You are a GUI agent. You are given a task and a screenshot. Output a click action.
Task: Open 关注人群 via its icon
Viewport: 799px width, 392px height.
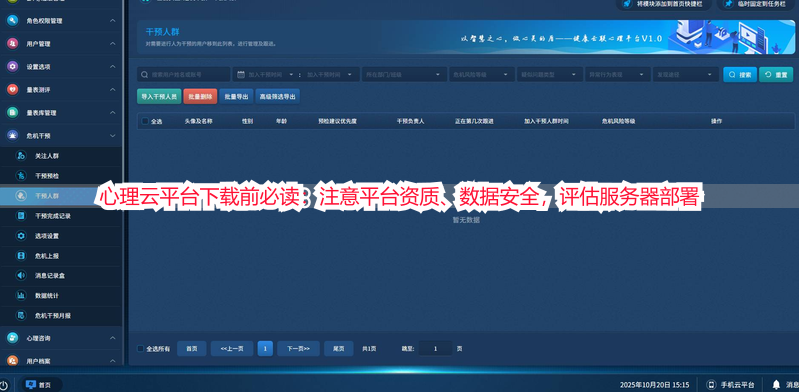point(21,156)
